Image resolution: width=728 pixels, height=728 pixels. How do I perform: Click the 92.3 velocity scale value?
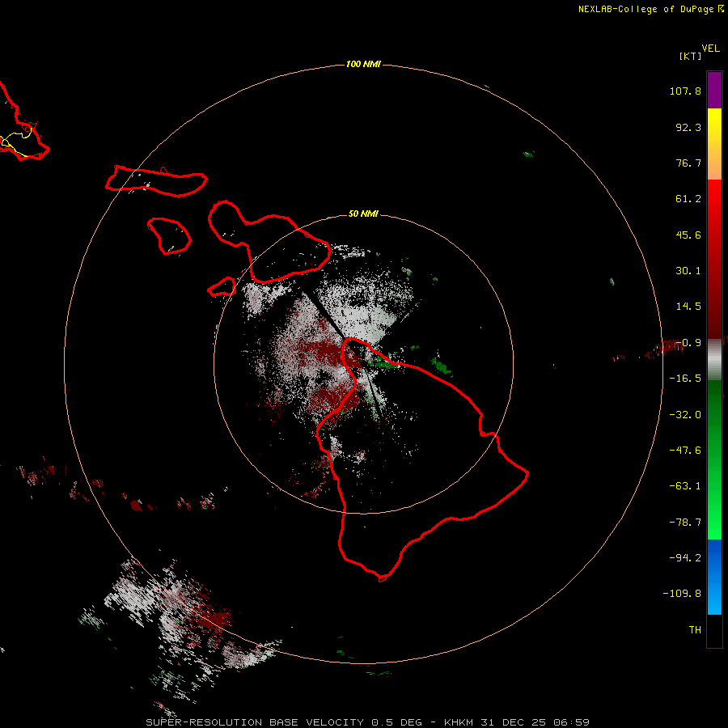tap(688, 127)
